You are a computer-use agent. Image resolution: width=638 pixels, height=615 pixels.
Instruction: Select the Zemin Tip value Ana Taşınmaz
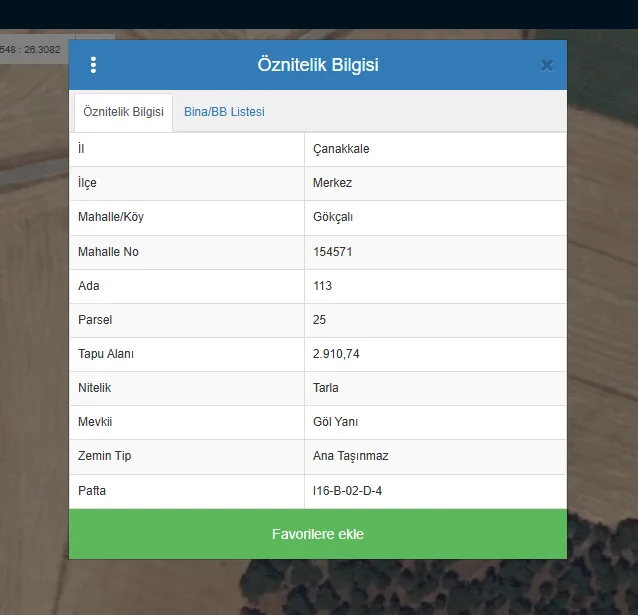click(350, 456)
